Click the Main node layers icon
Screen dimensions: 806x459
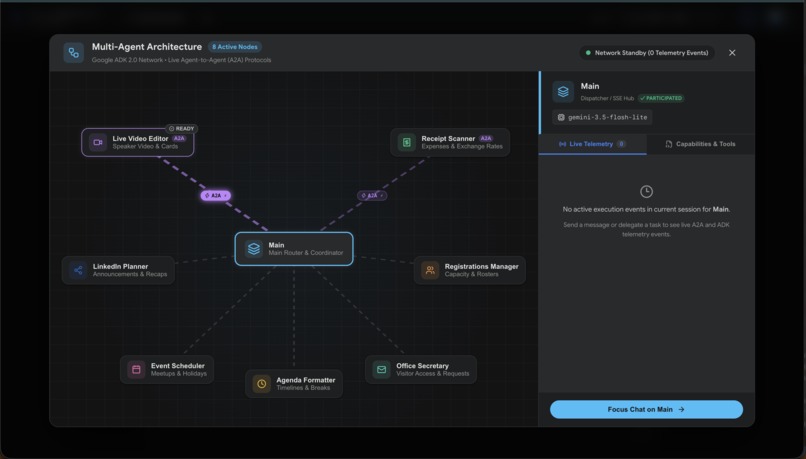pos(253,249)
